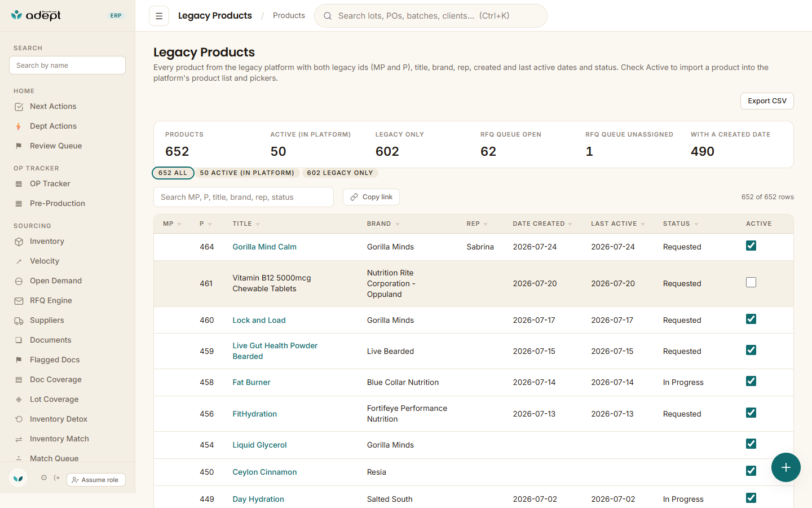Go to Products breadcrumb
The height and width of the screenshot is (508, 812).
(x=289, y=16)
